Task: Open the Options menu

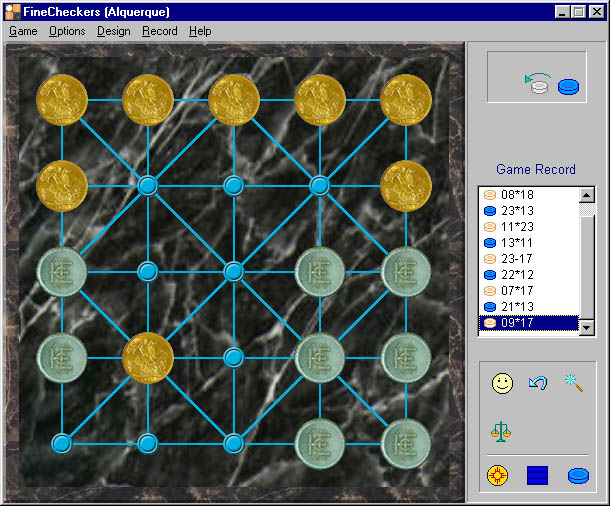Action: [x=67, y=31]
